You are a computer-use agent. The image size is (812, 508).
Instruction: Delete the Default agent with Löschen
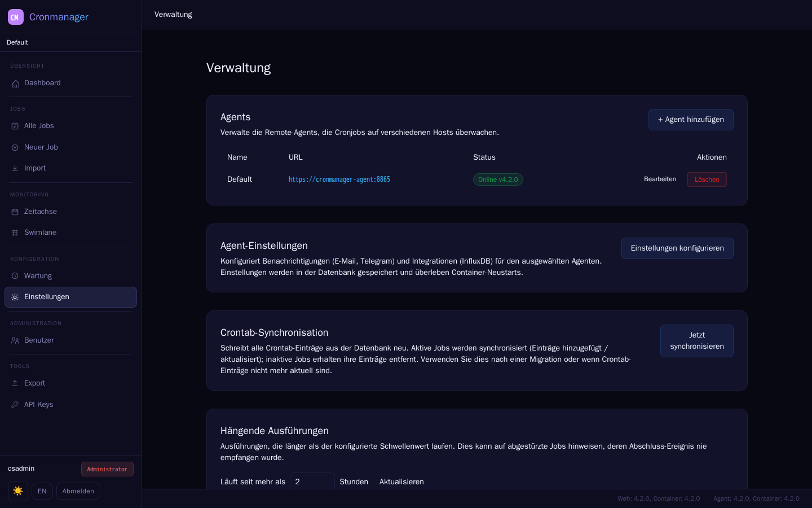coord(707,179)
